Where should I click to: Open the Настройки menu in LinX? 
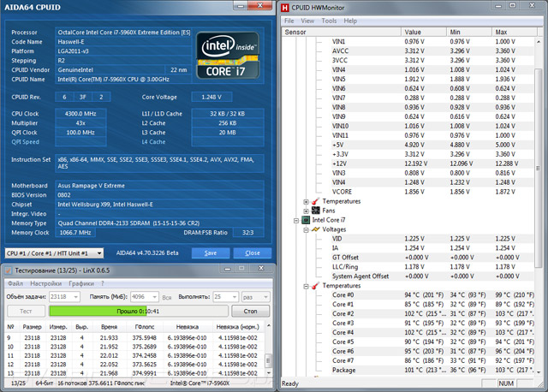[45, 283]
